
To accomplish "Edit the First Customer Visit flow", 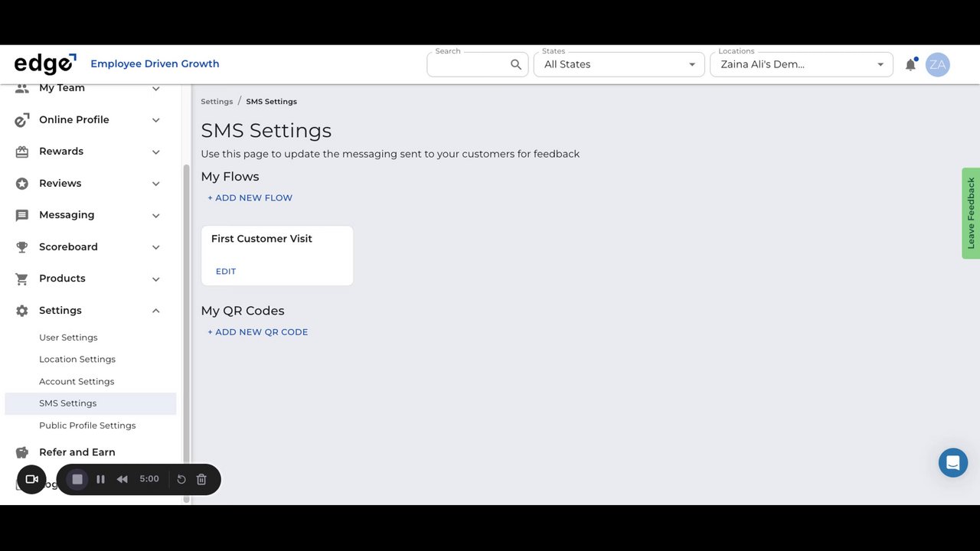I will (x=226, y=272).
